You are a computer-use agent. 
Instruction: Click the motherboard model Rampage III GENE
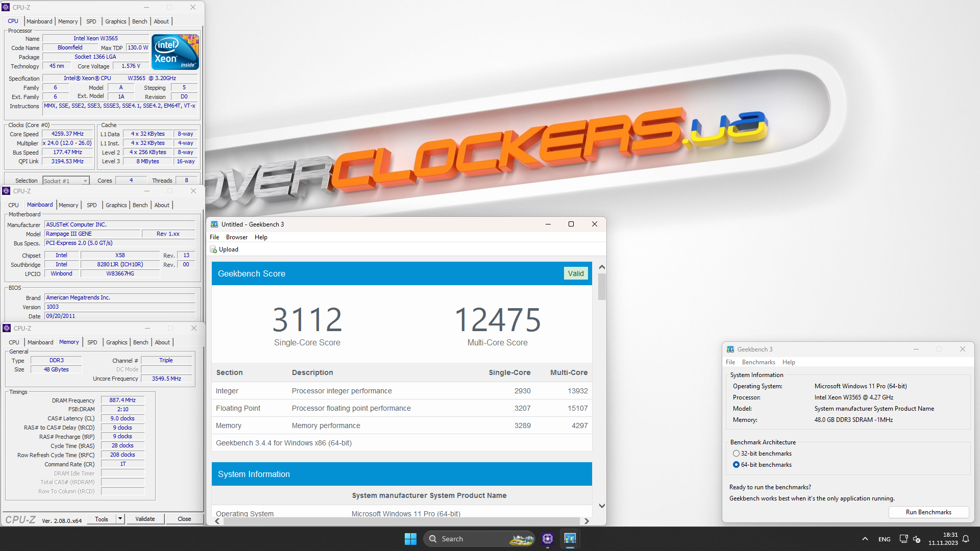(x=92, y=234)
